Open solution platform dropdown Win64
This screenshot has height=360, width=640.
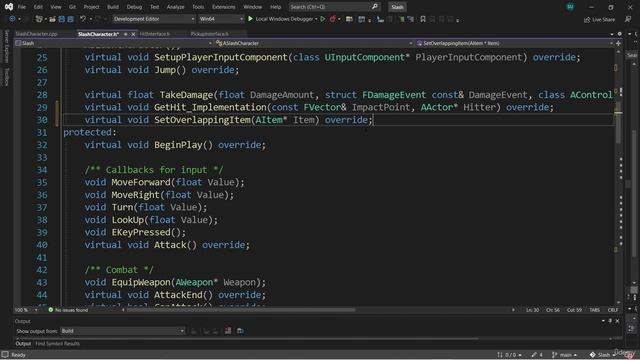[221, 19]
